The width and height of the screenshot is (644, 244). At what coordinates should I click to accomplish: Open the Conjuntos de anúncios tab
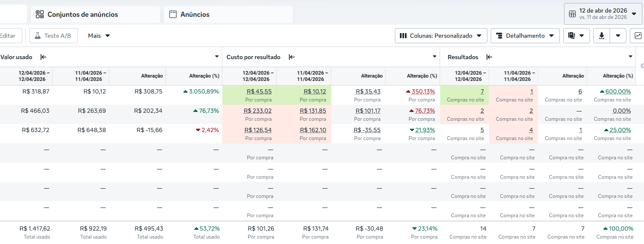click(82, 14)
